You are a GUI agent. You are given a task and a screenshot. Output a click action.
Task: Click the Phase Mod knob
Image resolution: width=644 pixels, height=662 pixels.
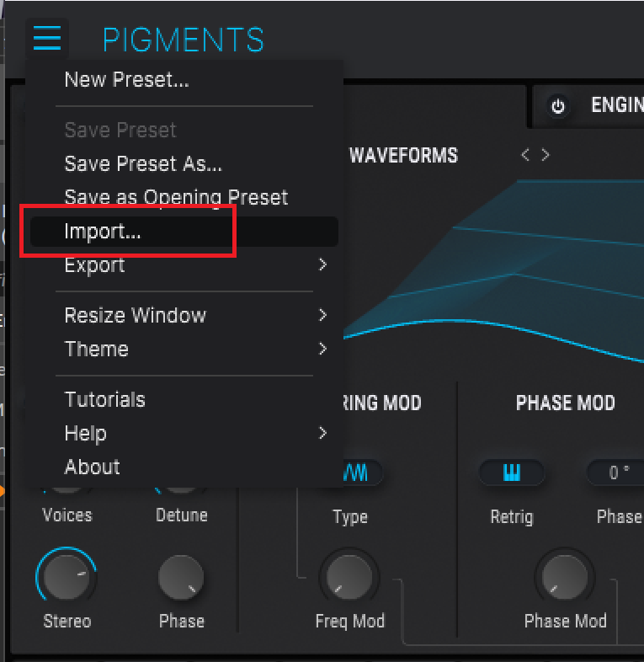565,577
